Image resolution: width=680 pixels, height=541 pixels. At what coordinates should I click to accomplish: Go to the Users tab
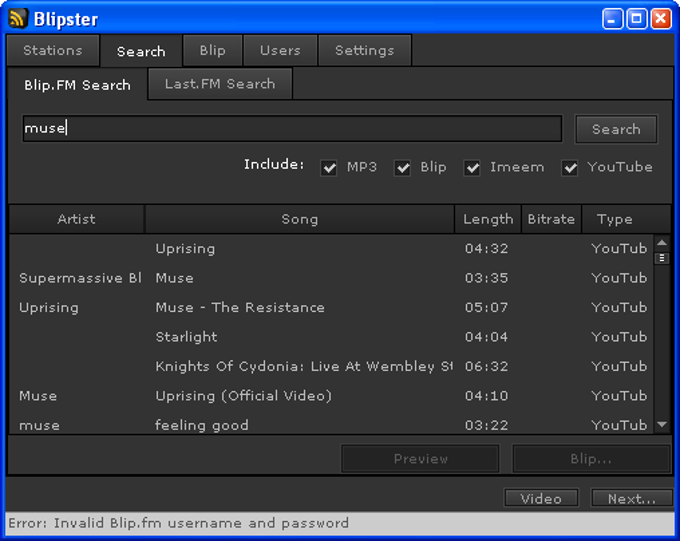click(x=280, y=50)
